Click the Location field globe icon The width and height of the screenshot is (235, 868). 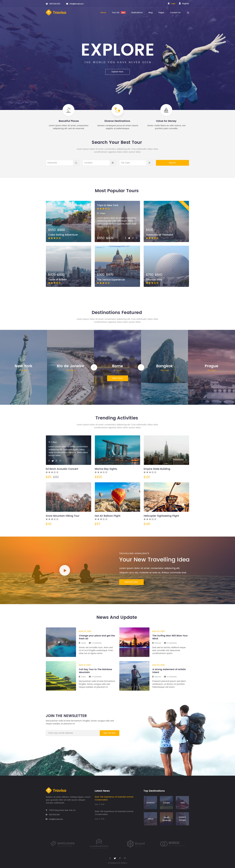113,163
